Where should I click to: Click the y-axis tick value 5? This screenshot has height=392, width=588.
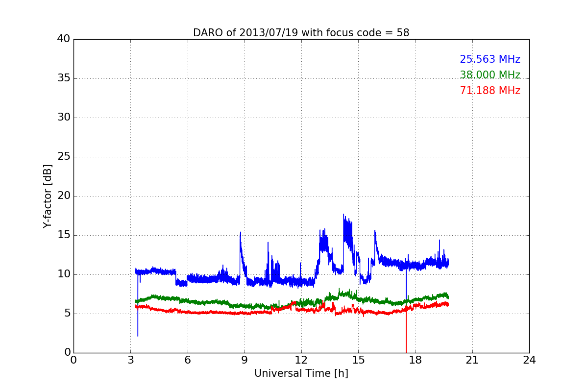[67, 314]
